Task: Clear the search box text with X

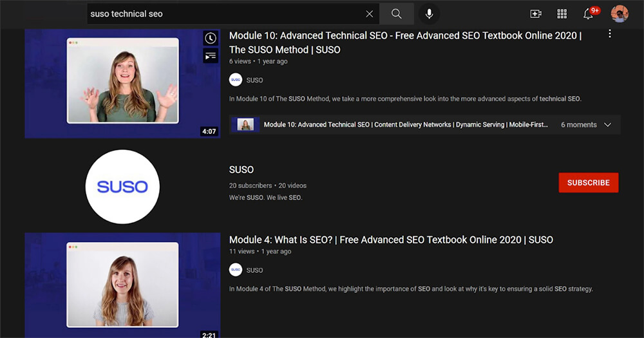Action: coord(369,14)
